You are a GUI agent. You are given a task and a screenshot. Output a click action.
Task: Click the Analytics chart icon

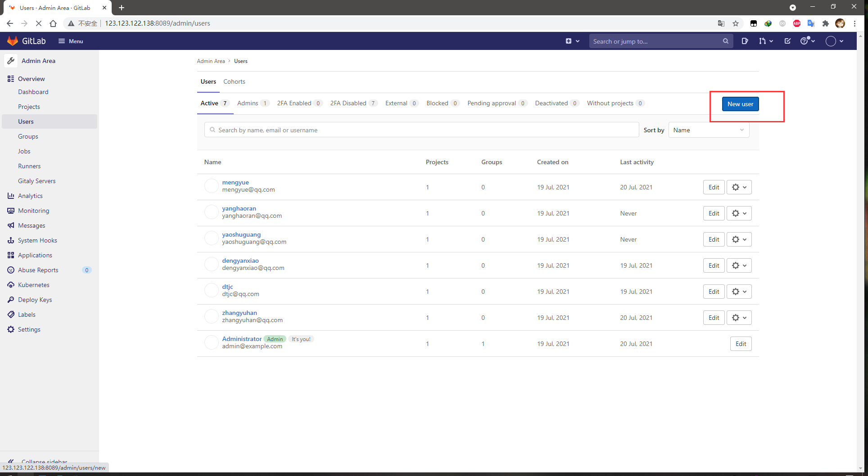(x=11, y=196)
